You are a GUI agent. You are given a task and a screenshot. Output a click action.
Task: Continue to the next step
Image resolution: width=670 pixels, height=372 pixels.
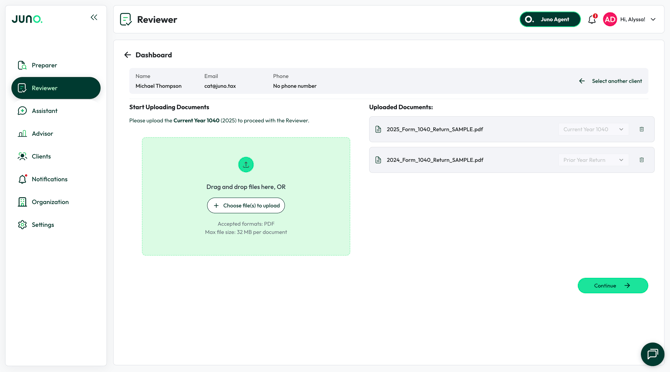613,286
